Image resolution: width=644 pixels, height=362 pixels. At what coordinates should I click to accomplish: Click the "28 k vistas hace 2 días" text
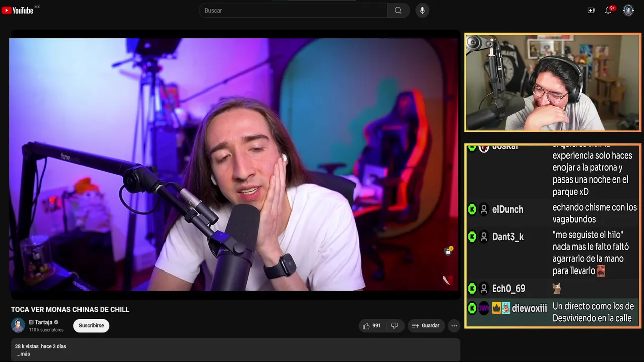coord(40,346)
